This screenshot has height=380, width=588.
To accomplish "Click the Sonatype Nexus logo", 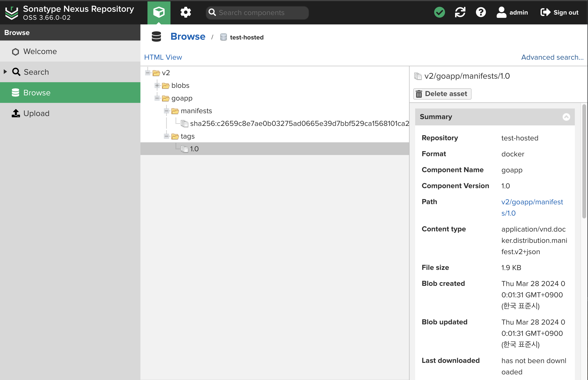I will 12,13.
